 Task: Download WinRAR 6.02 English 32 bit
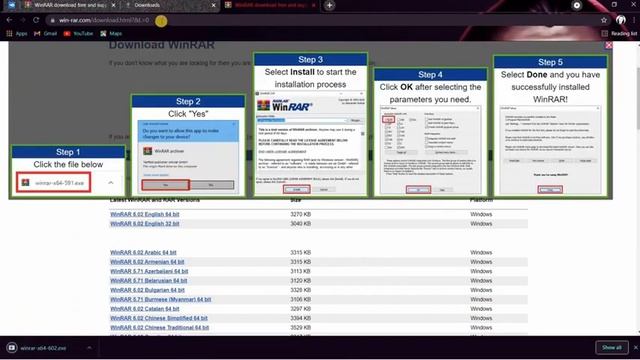coord(144,224)
